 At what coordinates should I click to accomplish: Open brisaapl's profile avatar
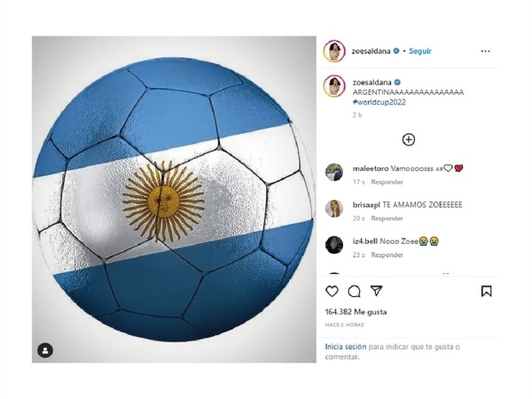[x=334, y=208]
